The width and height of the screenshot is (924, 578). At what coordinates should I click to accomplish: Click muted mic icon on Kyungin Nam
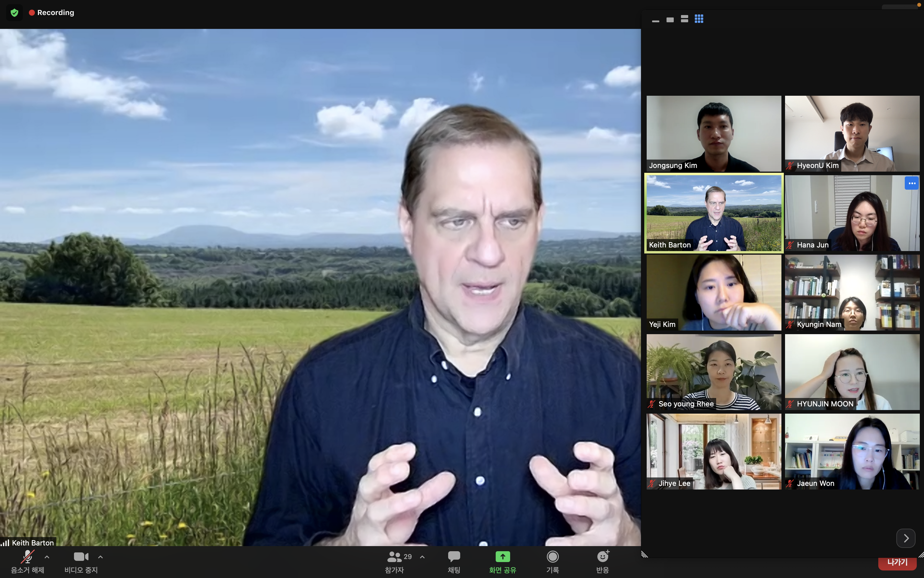click(790, 325)
